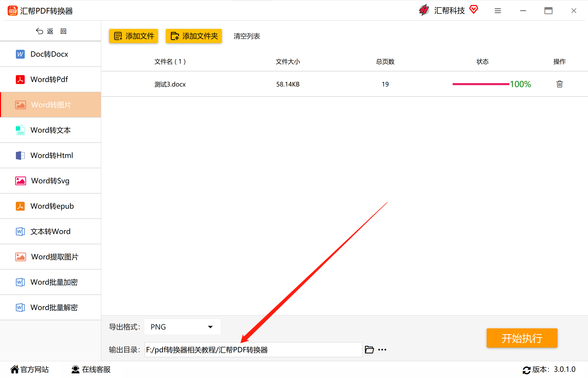This screenshot has width=588, height=378.
Task: Click the 添加文件 button
Action: pos(134,36)
